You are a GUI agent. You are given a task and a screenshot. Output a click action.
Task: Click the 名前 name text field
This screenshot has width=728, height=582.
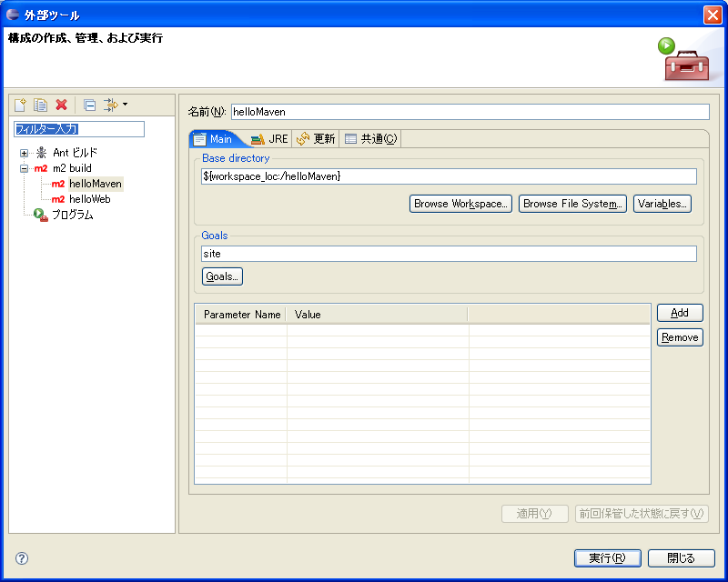tap(470, 112)
